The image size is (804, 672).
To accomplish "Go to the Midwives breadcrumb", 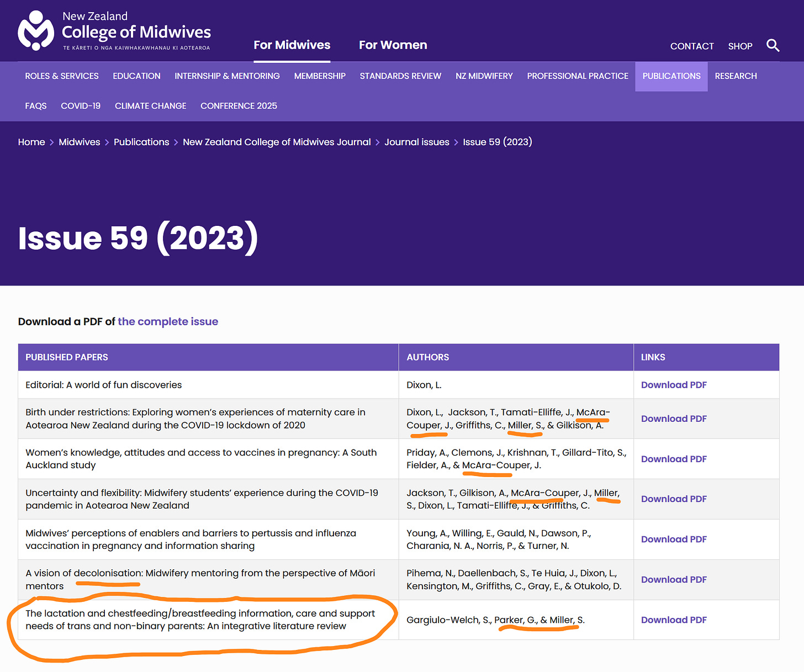I will [x=80, y=142].
